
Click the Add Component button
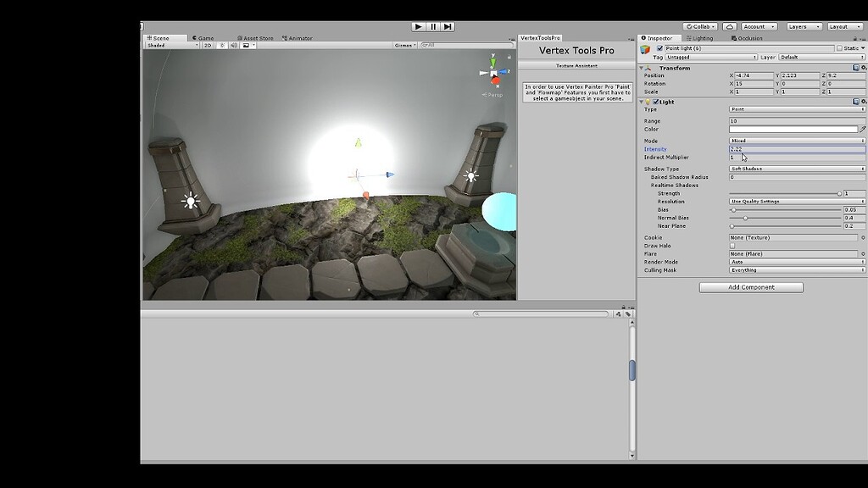(x=751, y=286)
